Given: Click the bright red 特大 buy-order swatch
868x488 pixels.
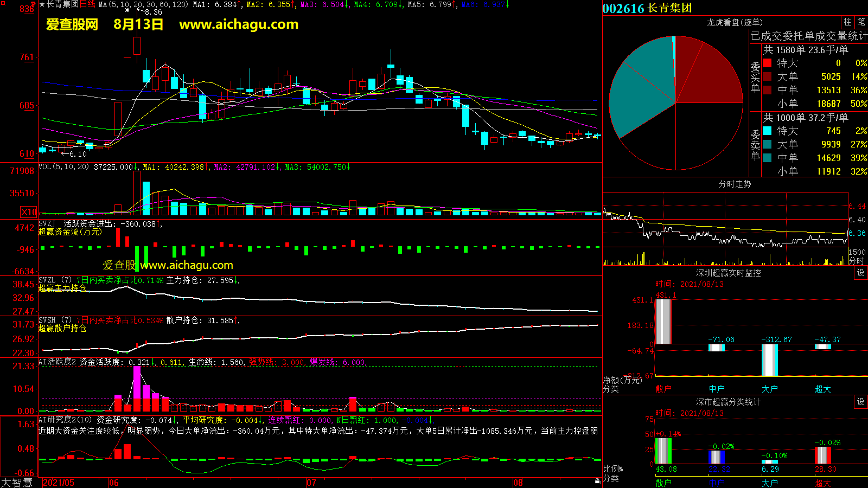Looking at the screenshot, I should click(767, 63).
